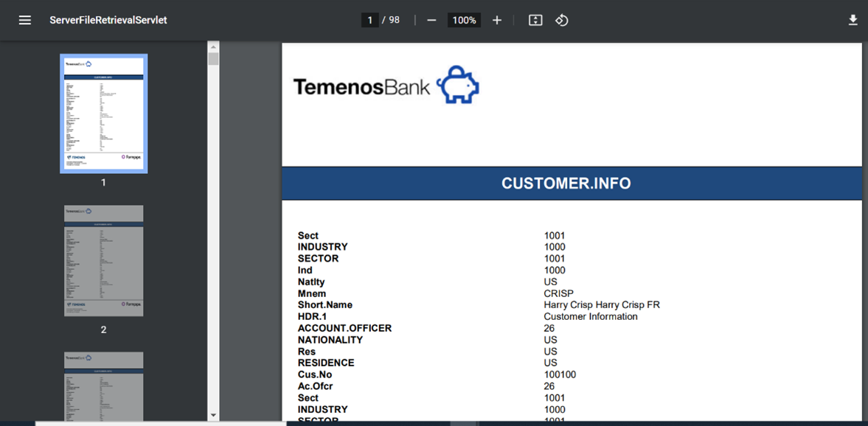
Task: Click the piggy bank logo in the document
Action: pyautogui.click(x=458, y=85)
